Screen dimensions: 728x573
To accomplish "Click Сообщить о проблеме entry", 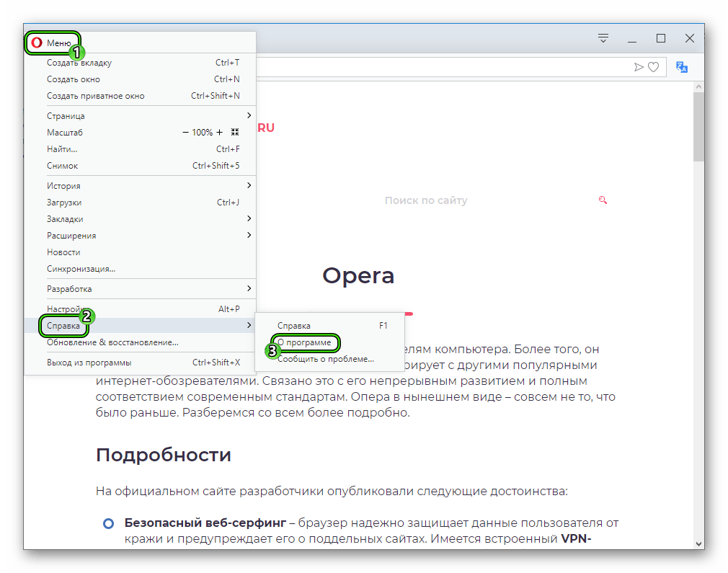I will tap(326, 359).
